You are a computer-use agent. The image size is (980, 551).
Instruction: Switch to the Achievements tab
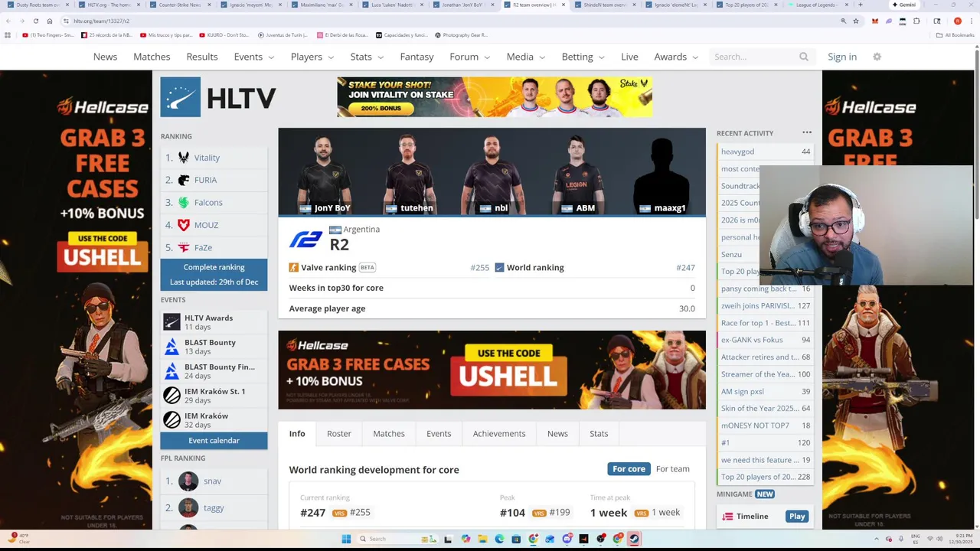[499, 434]
